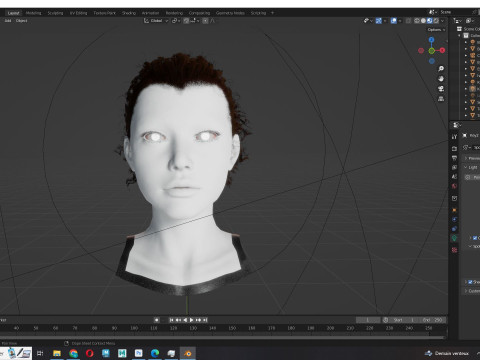Open the Compositing workspace tab
This screenshot has height=360, width=480.
tap(199, 13)
